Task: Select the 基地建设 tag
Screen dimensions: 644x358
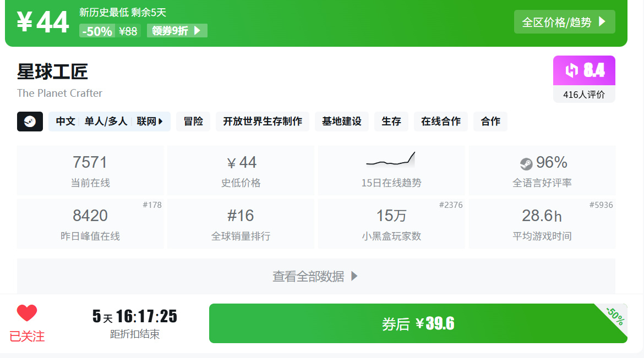Action: coord(342,122)
